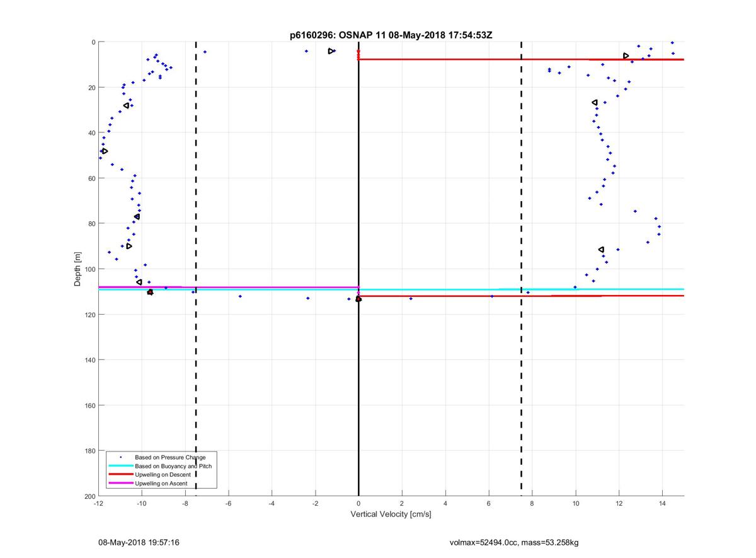
Task: Click the depth-axis tick label "100"
Action: [x=89, y=269]
